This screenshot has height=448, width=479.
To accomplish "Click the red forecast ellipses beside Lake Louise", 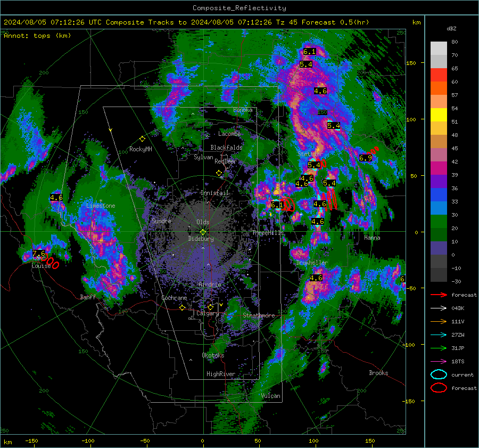I will 50,262.
